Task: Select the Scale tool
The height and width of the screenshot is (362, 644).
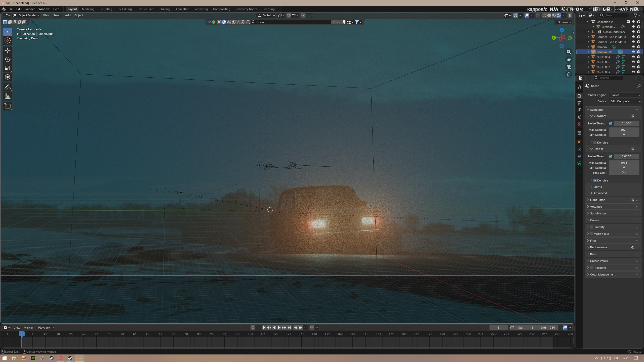Action: 8,68
